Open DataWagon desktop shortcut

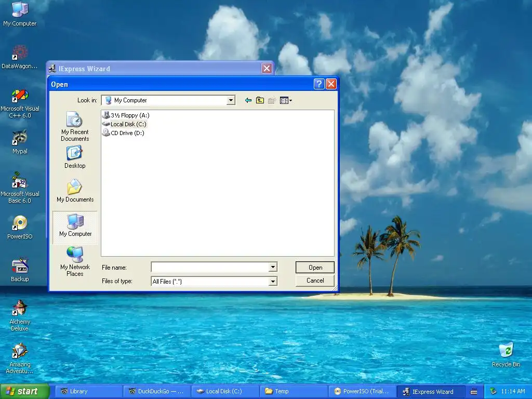coord(20,56)
